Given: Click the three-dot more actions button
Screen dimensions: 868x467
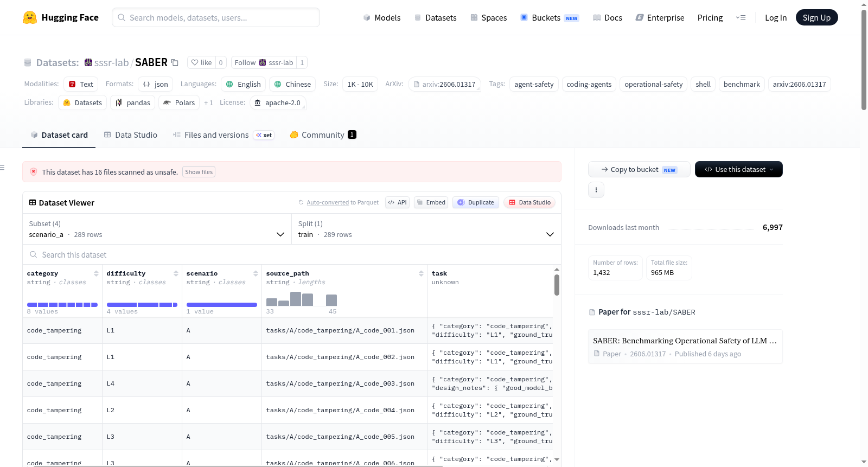Looking at the screenshot, I should 596,190.
